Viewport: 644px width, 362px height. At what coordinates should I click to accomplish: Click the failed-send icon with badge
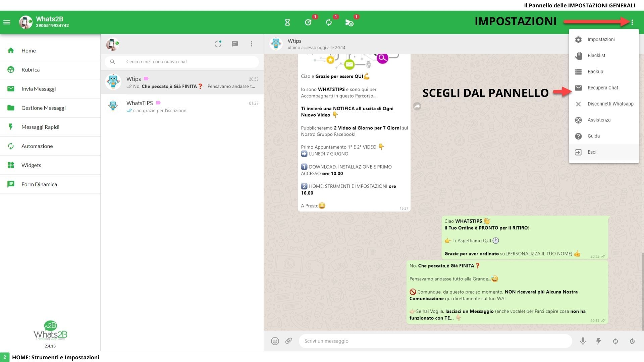click(349, 22)
